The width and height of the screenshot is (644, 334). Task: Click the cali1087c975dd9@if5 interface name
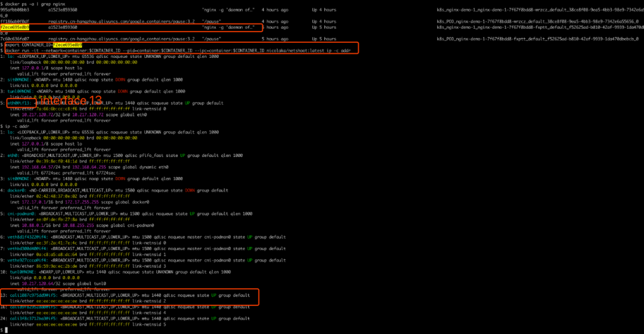(33, 295)
